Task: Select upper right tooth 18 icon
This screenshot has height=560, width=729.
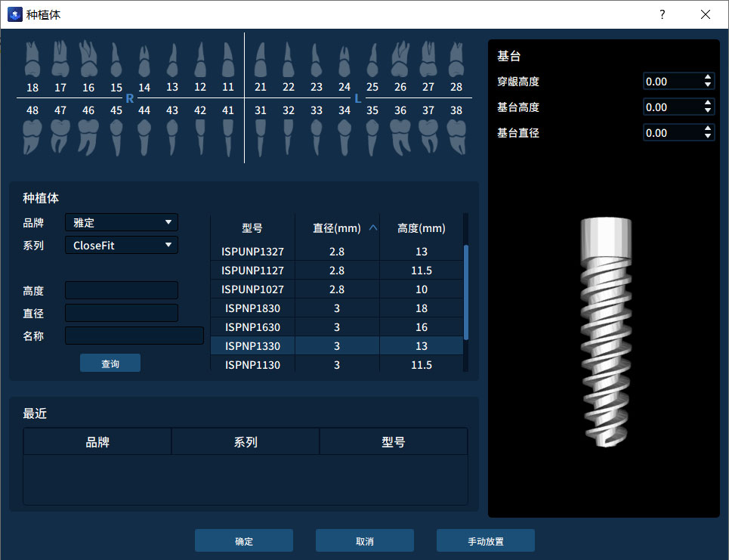Action: (x=32, y=60)
